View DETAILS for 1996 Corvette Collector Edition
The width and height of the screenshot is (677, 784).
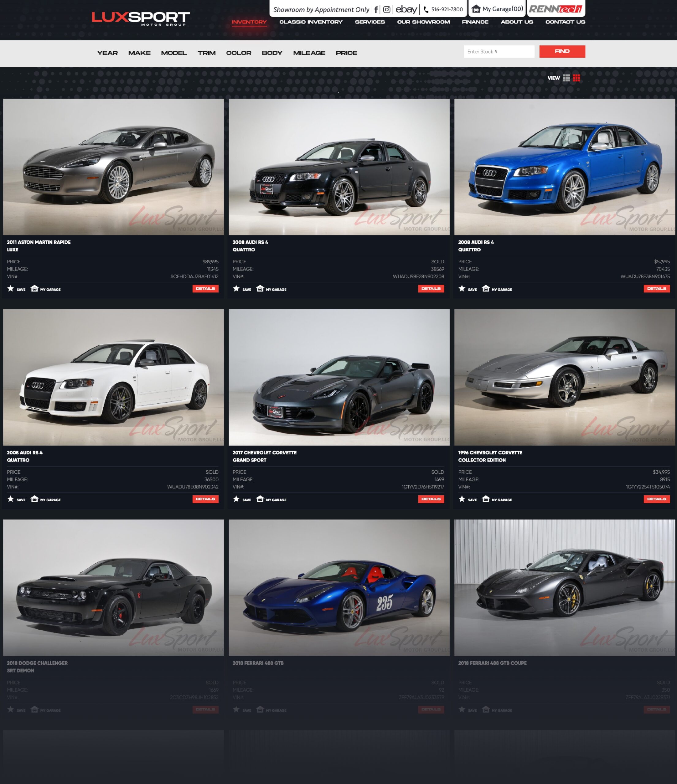657,499
